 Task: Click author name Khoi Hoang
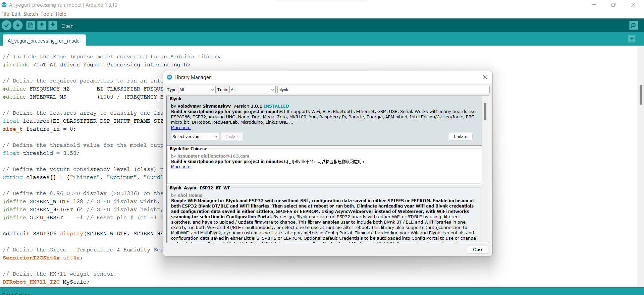click(x=190, y=195)
